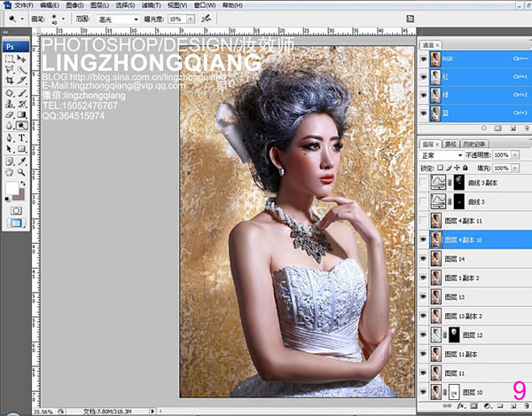
Task: Select the Healing Brush patch tool
Action: point(10,93)
